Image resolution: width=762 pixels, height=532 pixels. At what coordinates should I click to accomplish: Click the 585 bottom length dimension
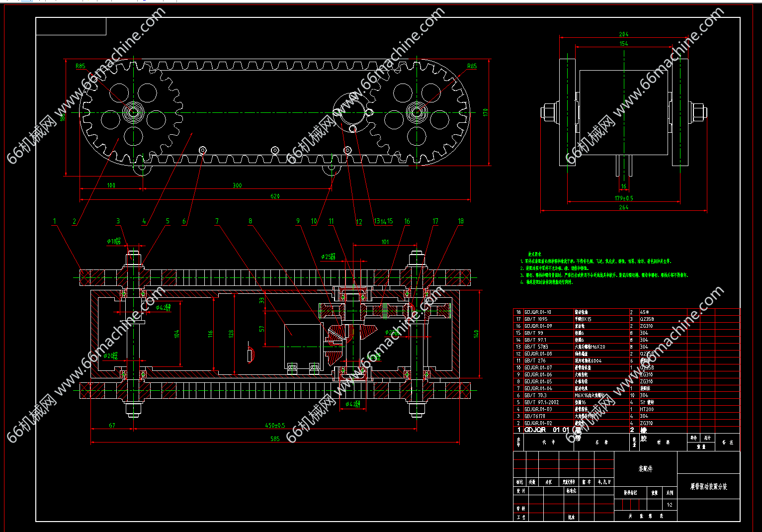coord(275,439)
